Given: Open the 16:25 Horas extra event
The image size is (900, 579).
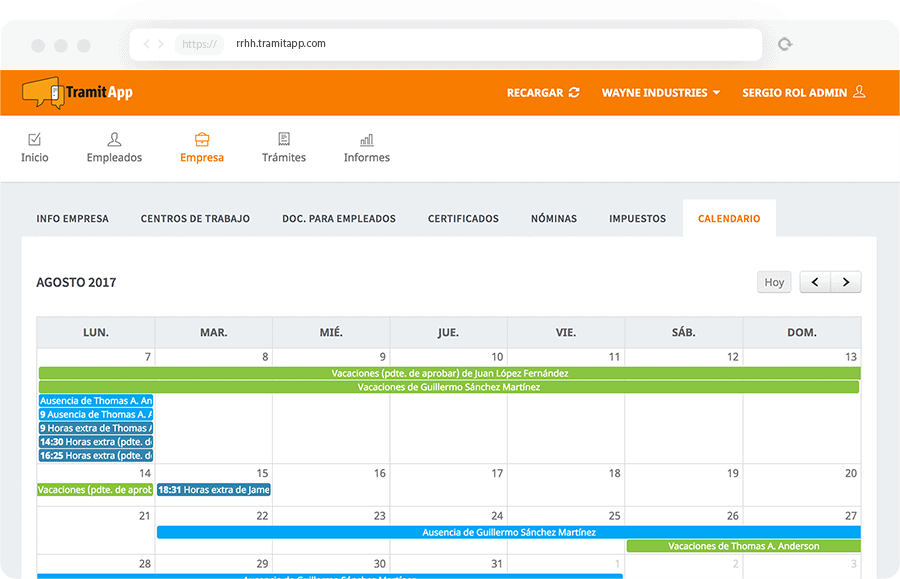Looking at the screenshot, I should pyautogui.click(x=96, y=456).
